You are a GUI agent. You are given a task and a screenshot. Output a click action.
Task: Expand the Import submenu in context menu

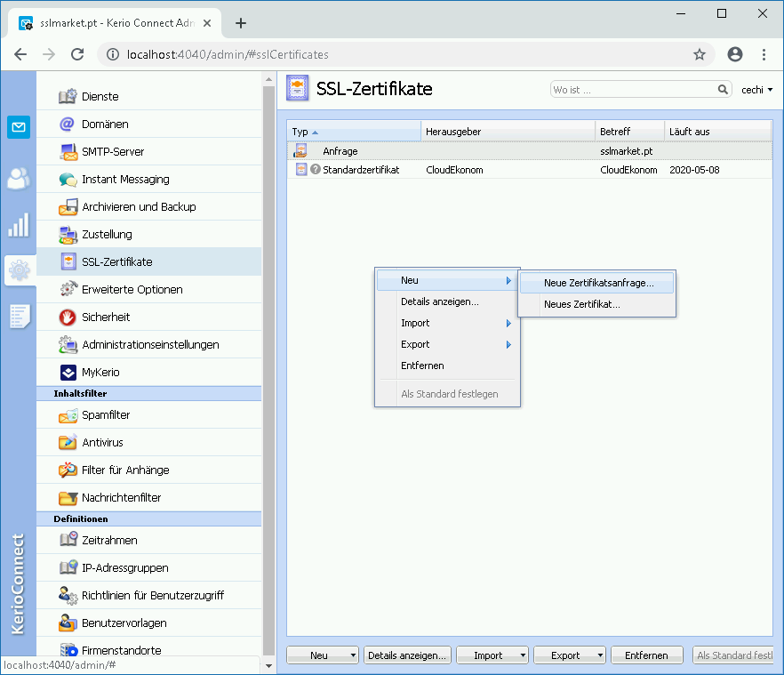point(447,323)
